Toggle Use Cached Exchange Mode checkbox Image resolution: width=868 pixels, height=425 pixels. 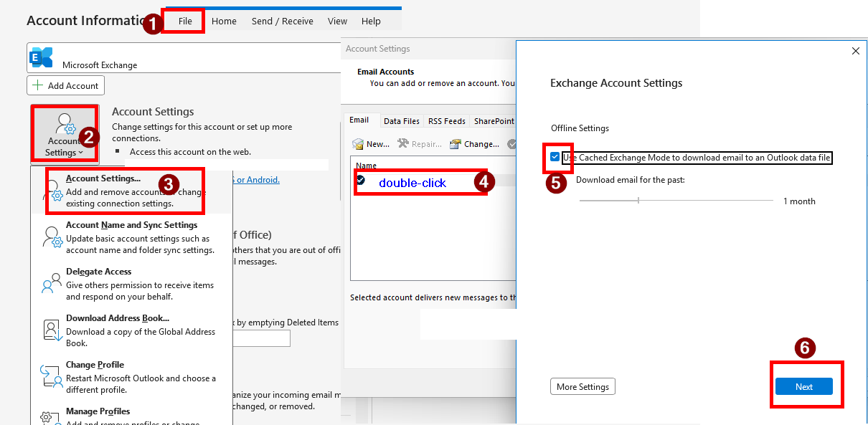click(x=555, y=157)
